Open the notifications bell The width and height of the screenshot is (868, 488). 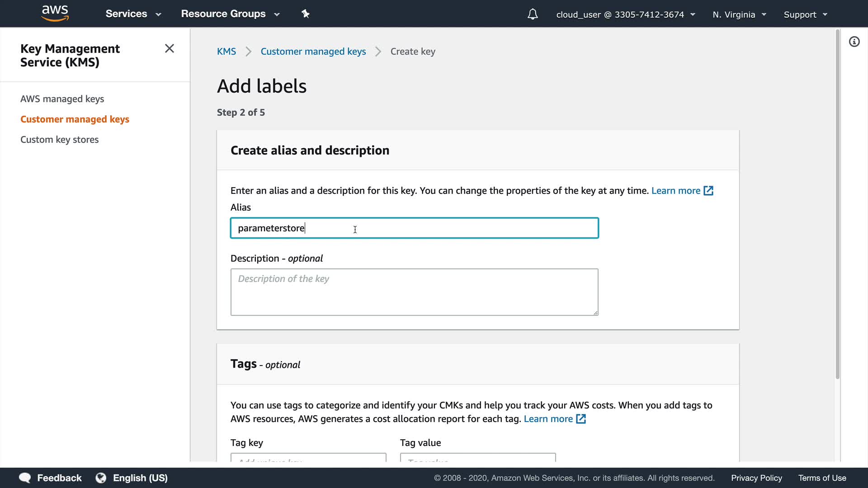(x=533, y=14)
